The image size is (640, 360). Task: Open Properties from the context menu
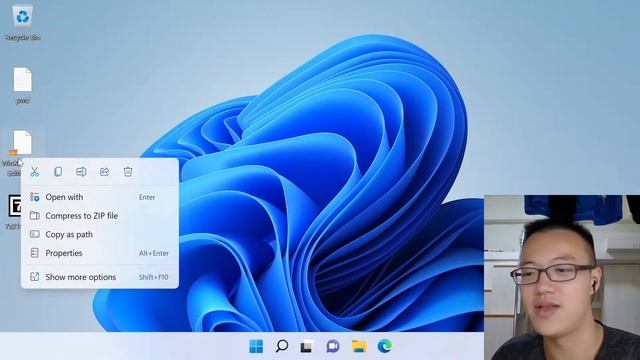[x=100, y=253]
